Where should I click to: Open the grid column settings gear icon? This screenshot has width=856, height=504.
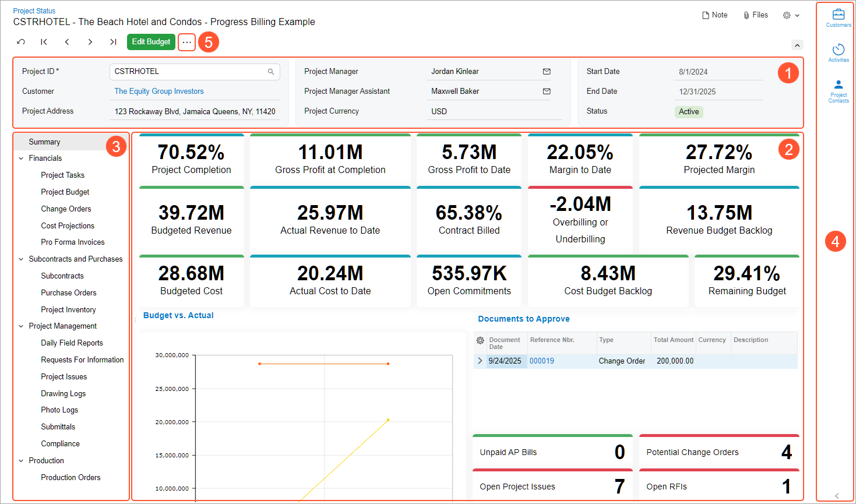tap(480, 340)
